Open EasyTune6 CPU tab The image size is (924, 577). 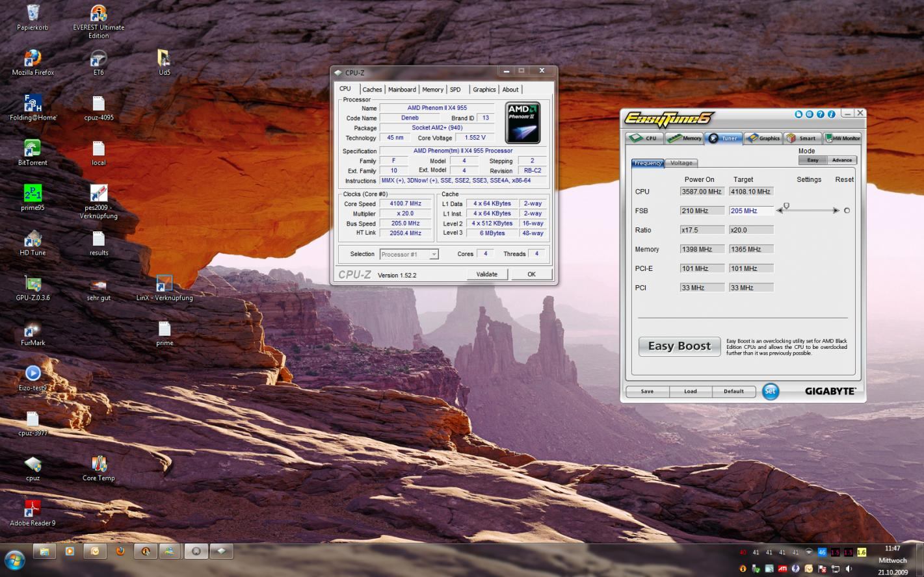[645, 138]
